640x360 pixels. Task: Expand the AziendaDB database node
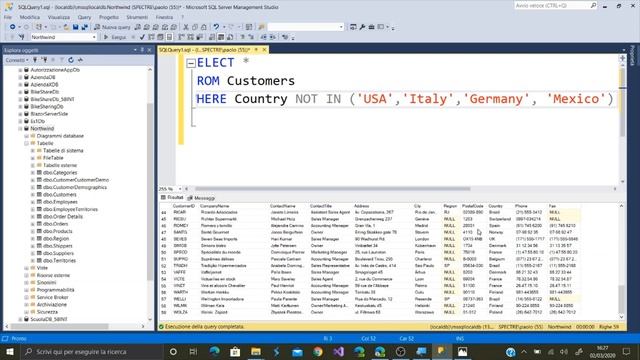(20, 77)
